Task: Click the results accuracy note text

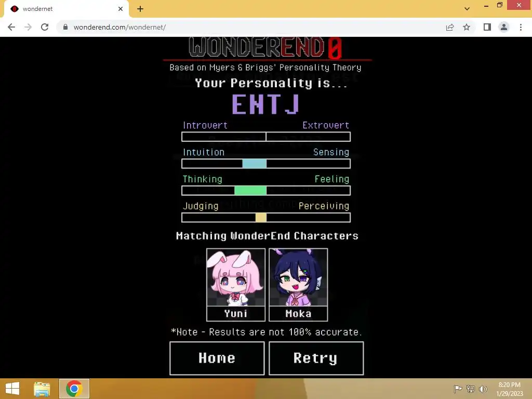Action: point(267,332)
